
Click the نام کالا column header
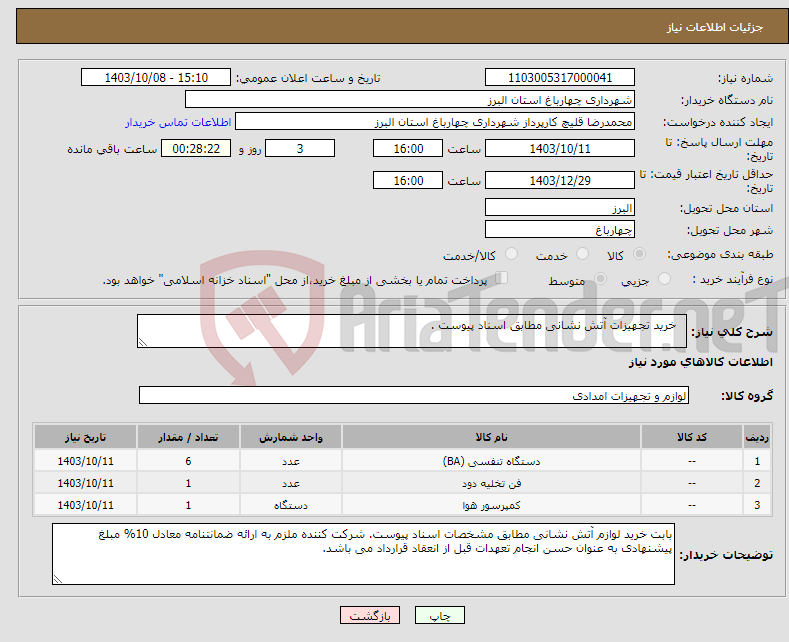tap(491, 437)
